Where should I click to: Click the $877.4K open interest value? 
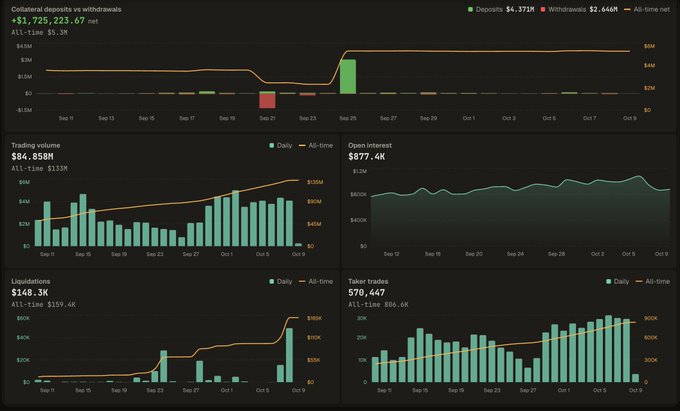pos(366,157)
